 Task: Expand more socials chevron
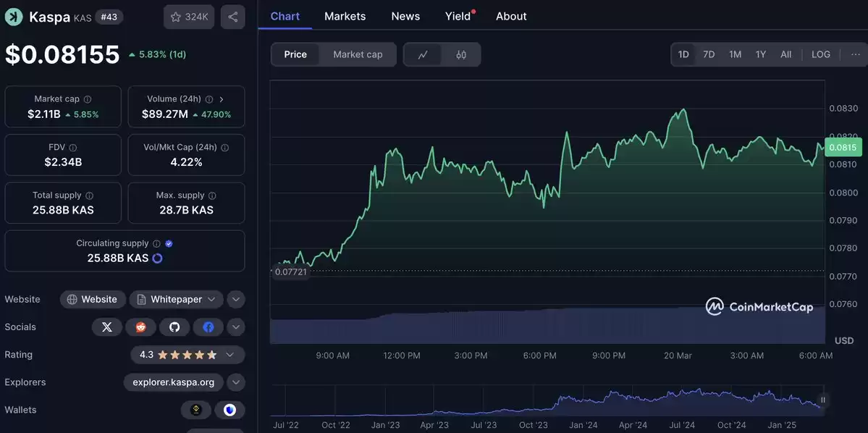tap(236, 327)
